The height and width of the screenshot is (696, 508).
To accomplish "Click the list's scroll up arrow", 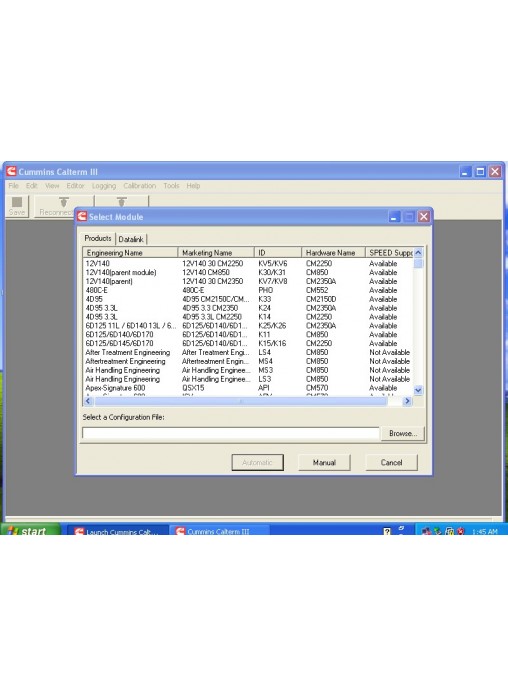I will [x=418, y=252].
